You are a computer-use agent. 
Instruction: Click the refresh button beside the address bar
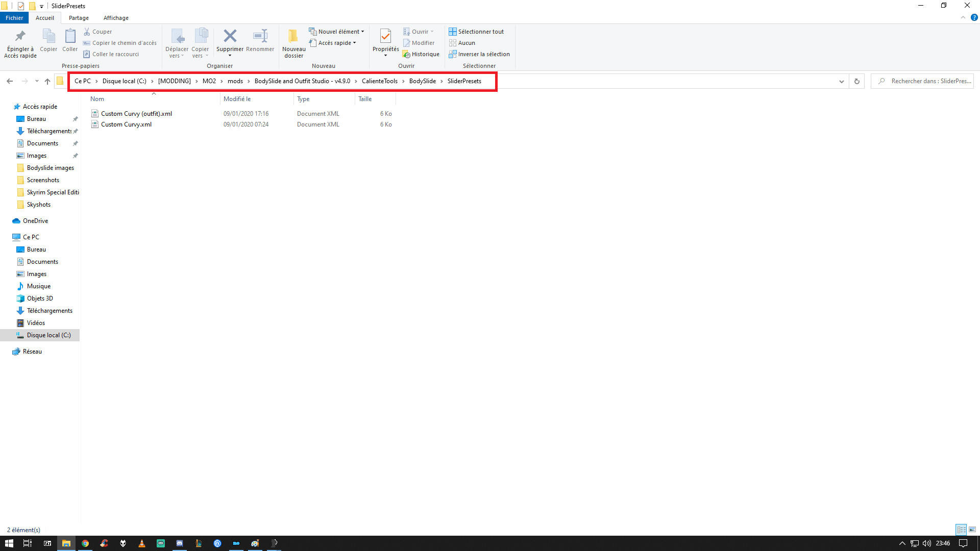pyautogui.click(x=857, y=81)
